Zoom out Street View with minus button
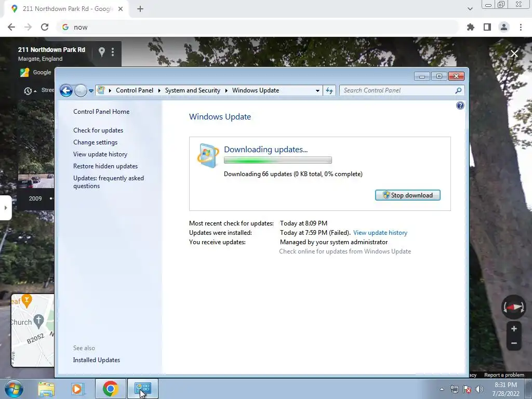 point(514,343)
